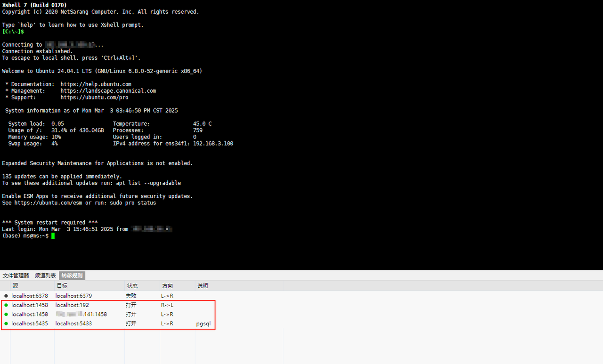Select the pgsql description cell
Screen dimensions: 603x364
pyautogui.click(x=204, y=324)
